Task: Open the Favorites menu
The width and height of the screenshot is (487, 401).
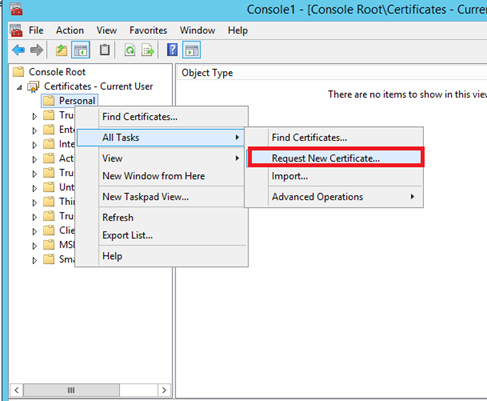Action: point(148,30)
